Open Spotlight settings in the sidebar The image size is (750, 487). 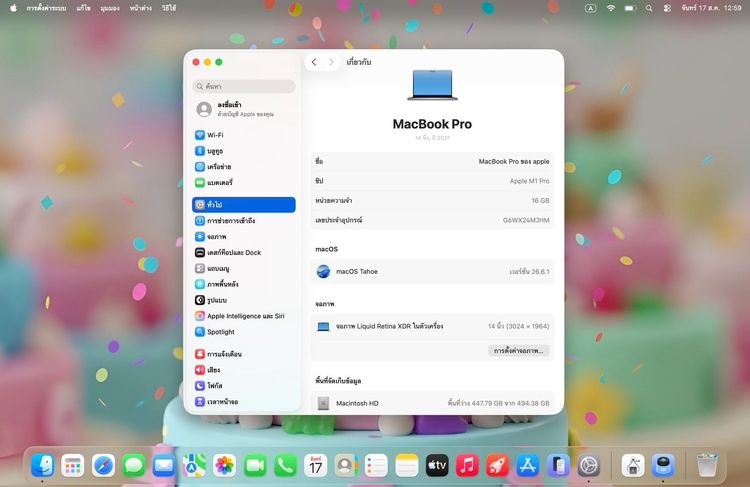(243, 332)
